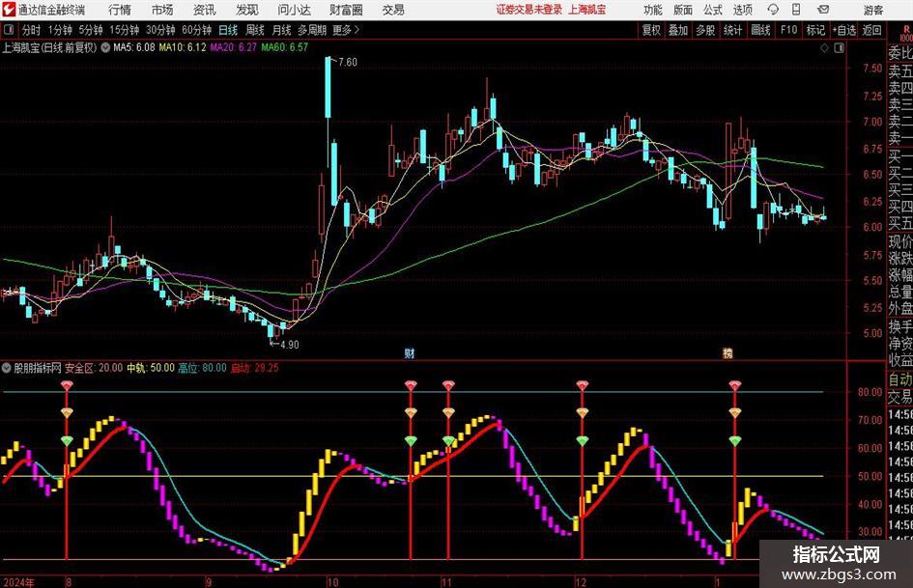Toggle 叠加 overlay option
The width and height of the screenshot is (913, 588).
click(x=678, y=30)
